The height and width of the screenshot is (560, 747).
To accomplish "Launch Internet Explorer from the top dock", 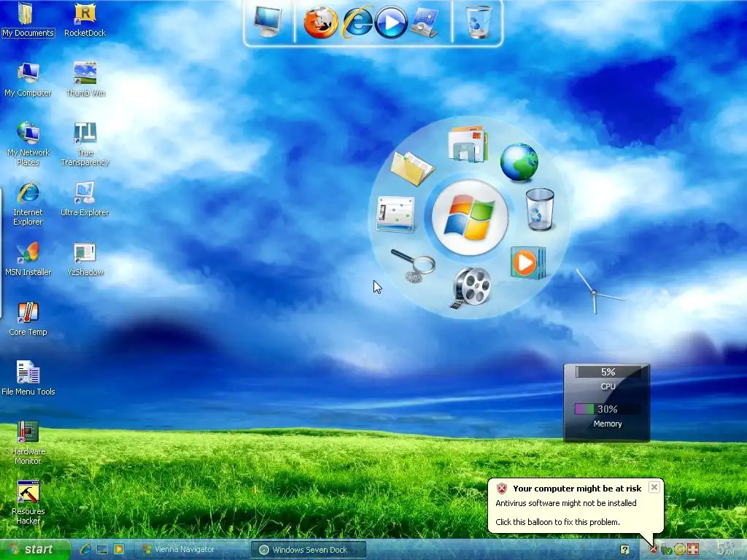I will (x=357, y=22).
